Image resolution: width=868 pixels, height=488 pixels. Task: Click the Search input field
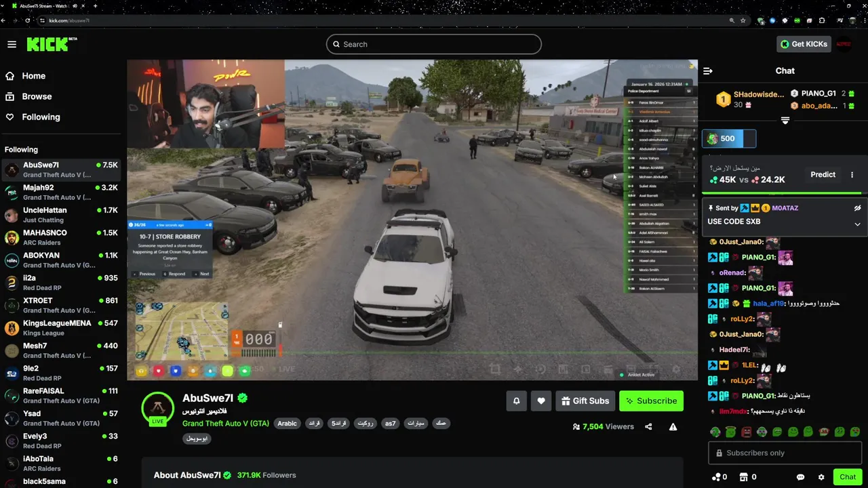tap(434, 44)
